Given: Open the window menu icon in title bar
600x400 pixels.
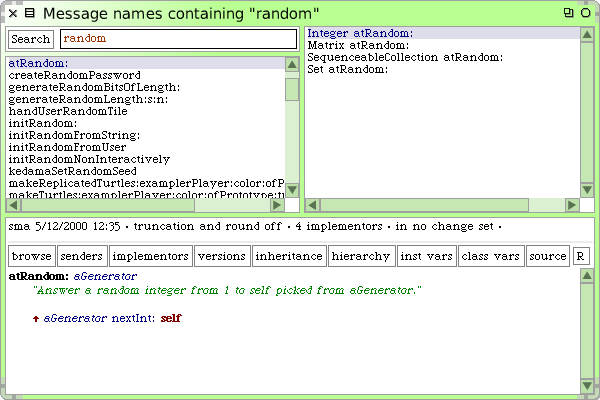Looking at the screenshot, I should pyautogui.click(x=30, y=13).
